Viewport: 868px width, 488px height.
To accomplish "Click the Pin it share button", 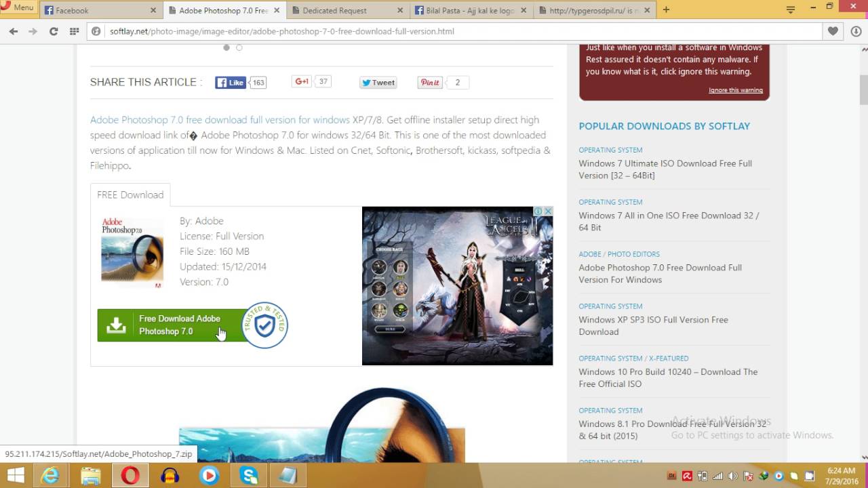I will (430, 83).
